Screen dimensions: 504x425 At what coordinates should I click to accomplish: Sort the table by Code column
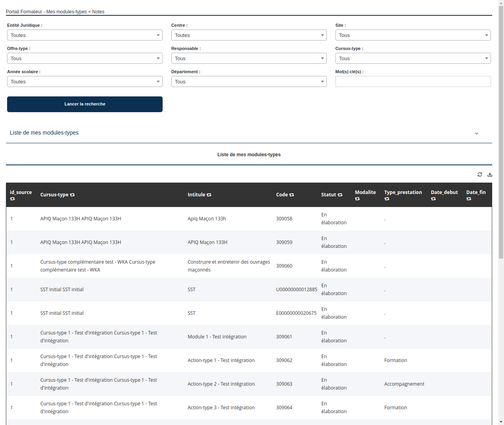click(292, 194)
